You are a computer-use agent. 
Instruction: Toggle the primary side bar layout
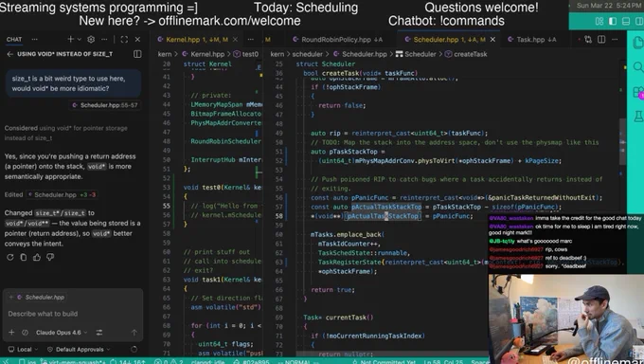613,21
